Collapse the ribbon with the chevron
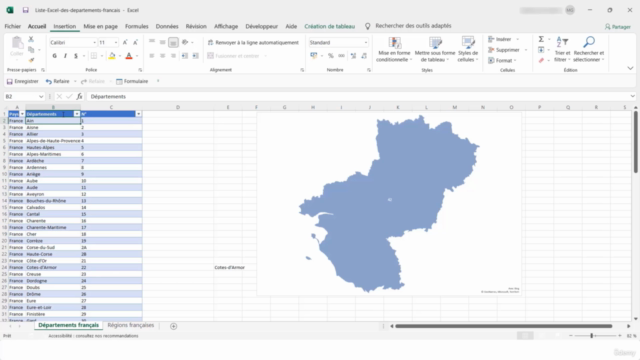640x360 pixels. click(630, 69)
